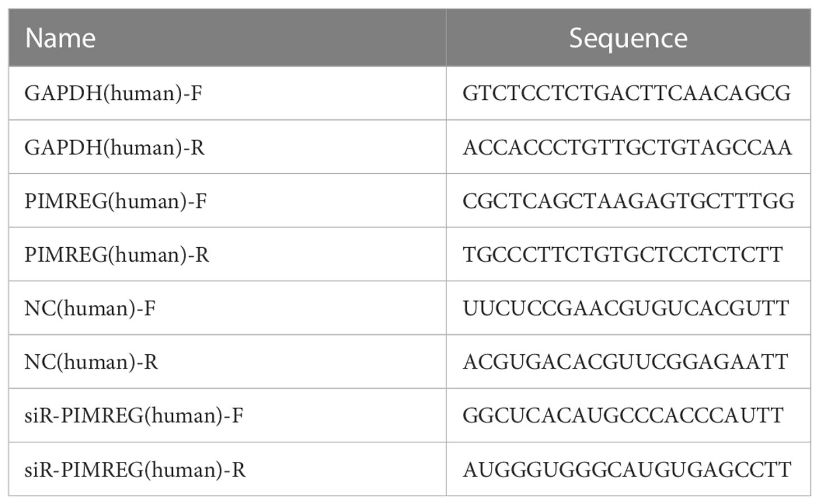
Task: Select the NC(human)-R name cell
Action: click(x=227, y=362)
